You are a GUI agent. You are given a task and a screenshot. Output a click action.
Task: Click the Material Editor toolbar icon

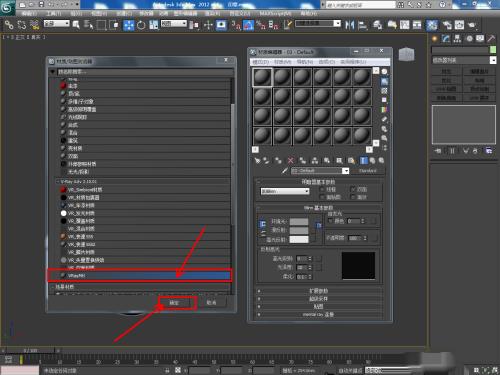click(x=432, y=25)
